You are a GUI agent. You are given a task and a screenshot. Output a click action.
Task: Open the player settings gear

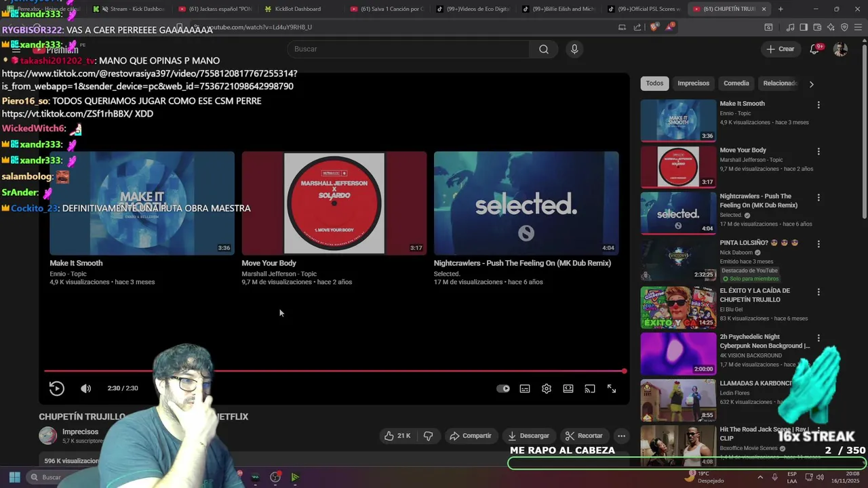click(547, 388)
